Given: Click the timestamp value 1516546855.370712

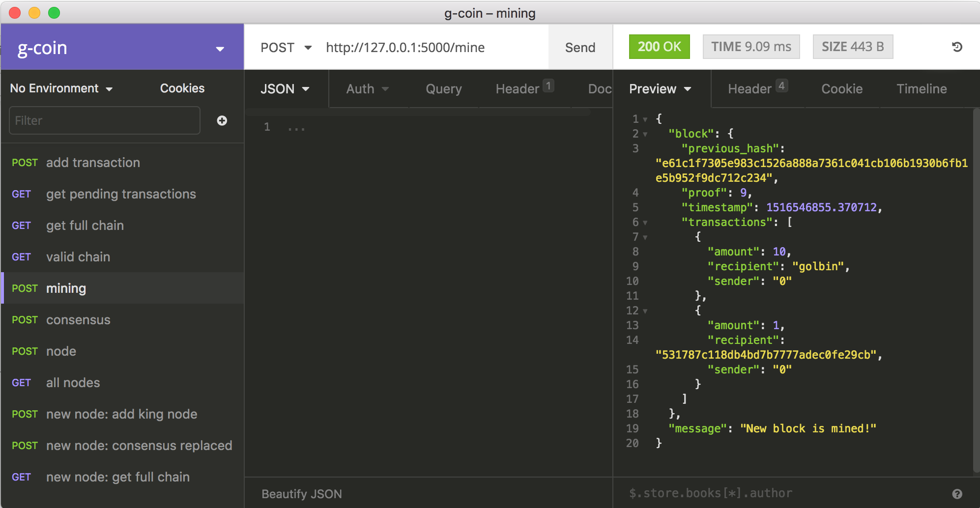Looking at the screenshot, I should tap(821, 207).
